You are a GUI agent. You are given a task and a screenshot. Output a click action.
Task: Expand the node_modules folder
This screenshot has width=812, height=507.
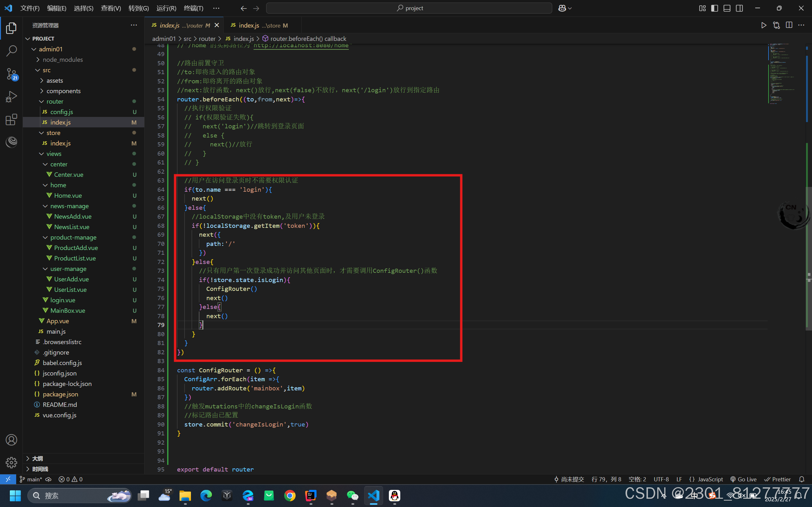62,59
